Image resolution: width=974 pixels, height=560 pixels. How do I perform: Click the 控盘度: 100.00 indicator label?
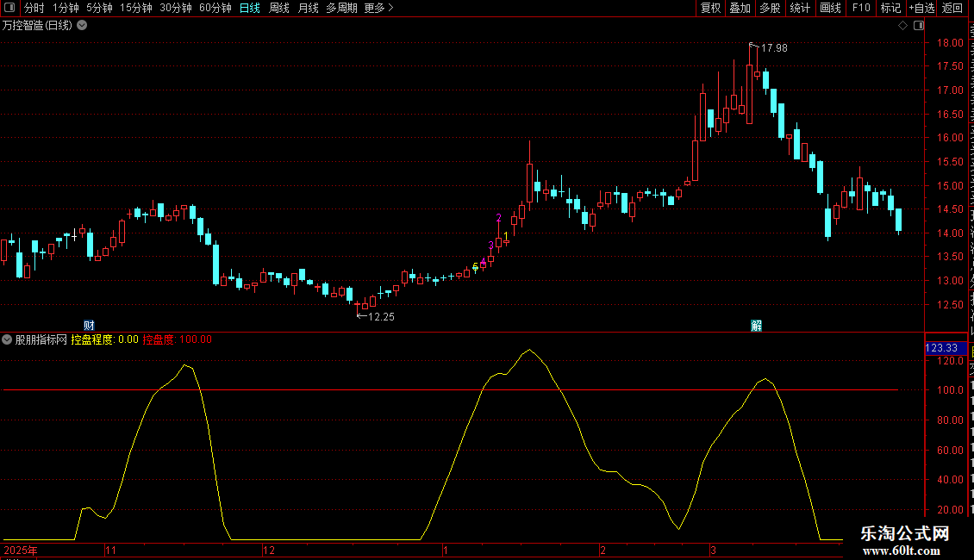click(177, 339)
